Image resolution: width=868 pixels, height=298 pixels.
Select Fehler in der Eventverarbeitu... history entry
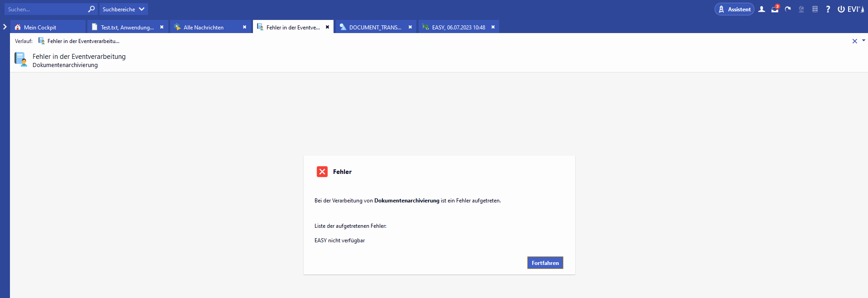point(83,41)
